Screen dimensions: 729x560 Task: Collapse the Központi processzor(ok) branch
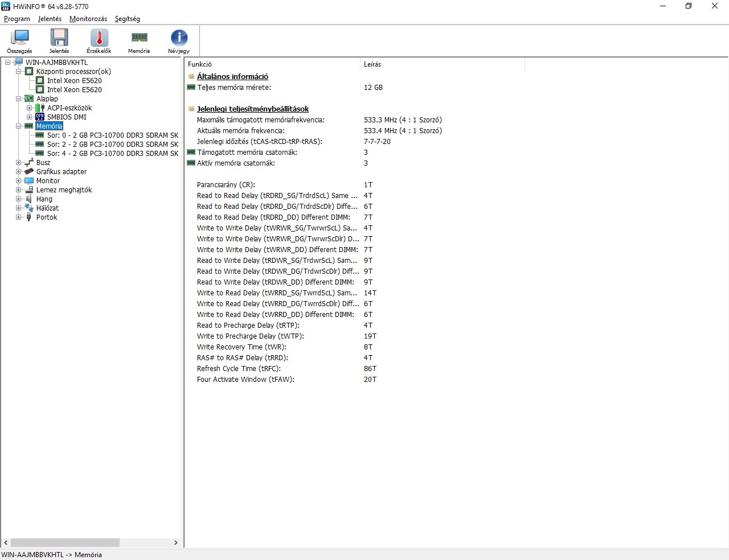point(18,71)
